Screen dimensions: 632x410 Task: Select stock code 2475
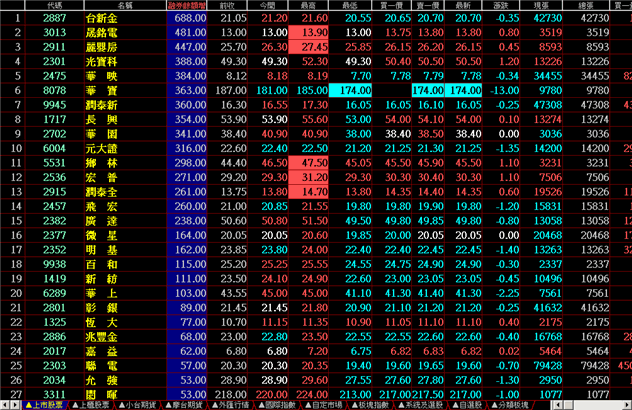(x=54, y=76)
